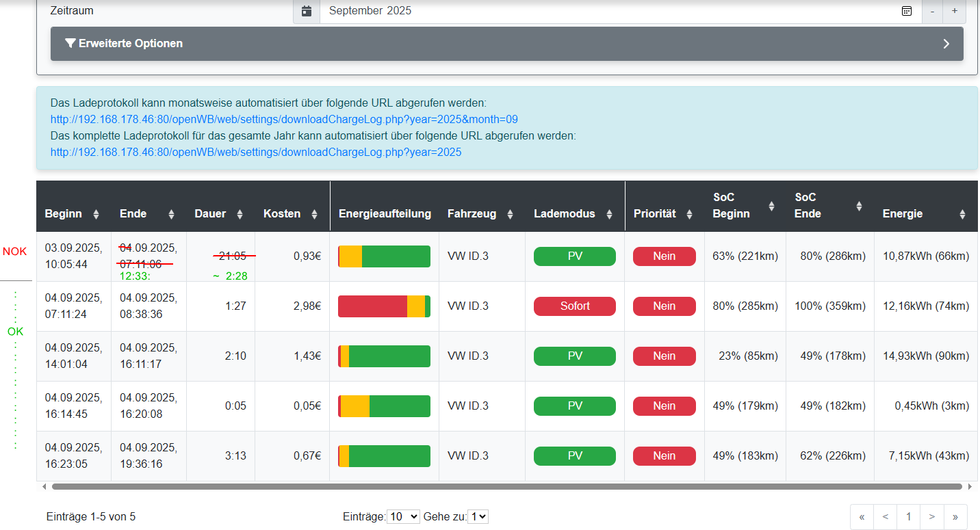The height and width of the screenshot is (530, 980).
Task: Sort the table by Kosten column
Action: click(314, 214)
